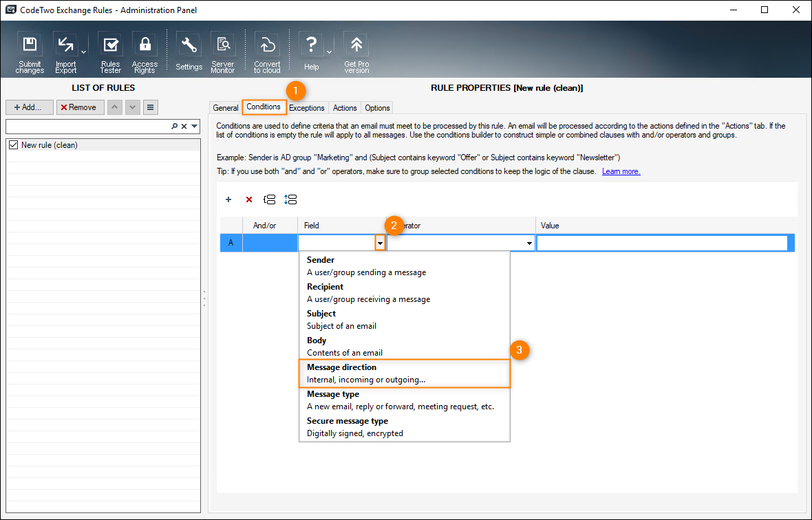Delete condition with red X icon
The height and width of the screenshot is (520, 812).
coord(249,199)
